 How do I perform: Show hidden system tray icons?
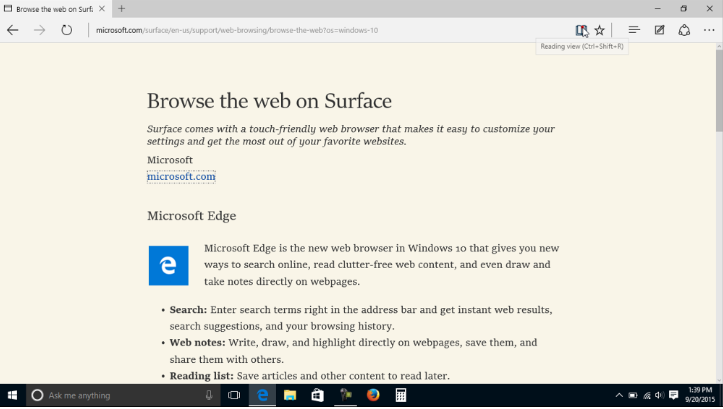(619, 396)
